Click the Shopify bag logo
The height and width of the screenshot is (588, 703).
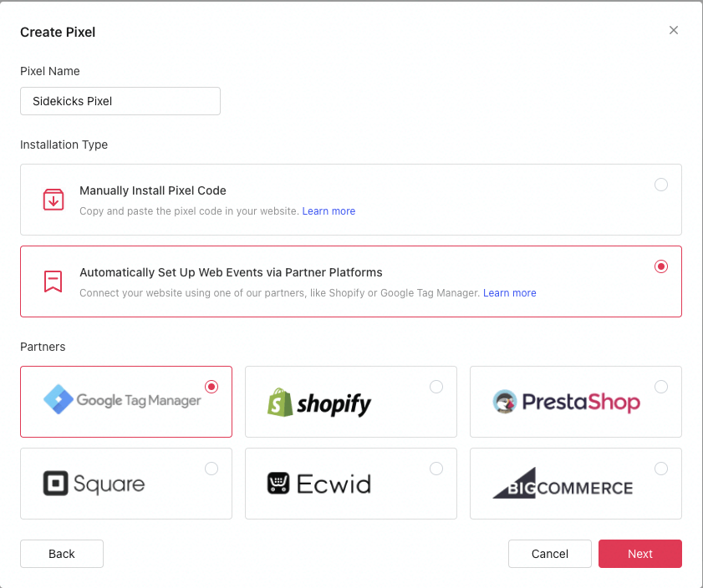[280, 402]
